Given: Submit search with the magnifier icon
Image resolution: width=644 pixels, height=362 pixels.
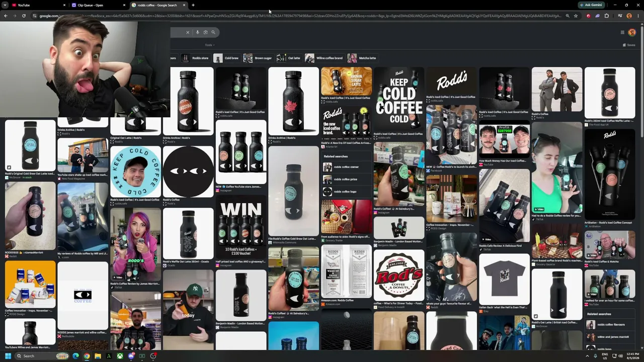Looking at the screenshot, I should point(213,32).
